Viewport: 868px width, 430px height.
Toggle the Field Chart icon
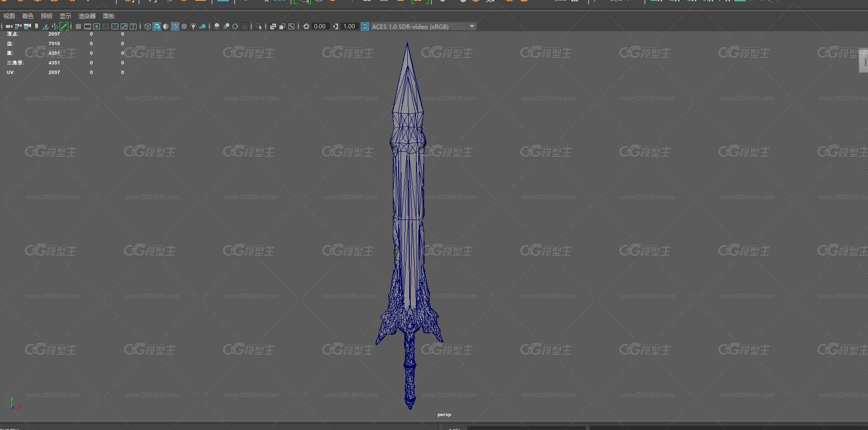tap(115, 26)
